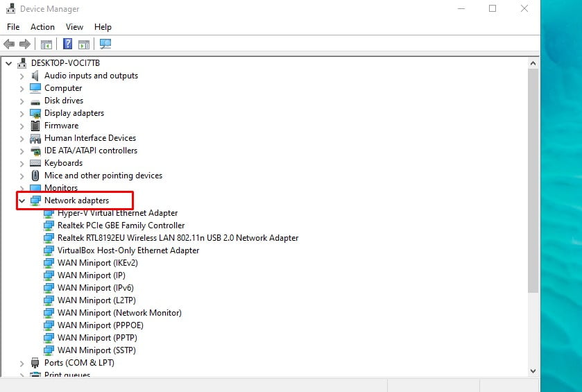
Task: Select Hyper-V Virtual Ethernet Adapter text
Action: point(117,213)
